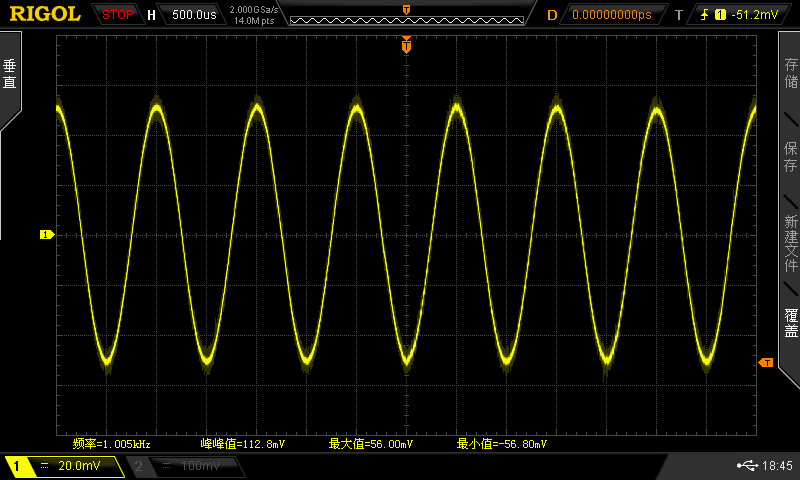Enable the dimmed channel 2 tab
The height and width of the screenshot is (480, 800).
tap(139, 466)
